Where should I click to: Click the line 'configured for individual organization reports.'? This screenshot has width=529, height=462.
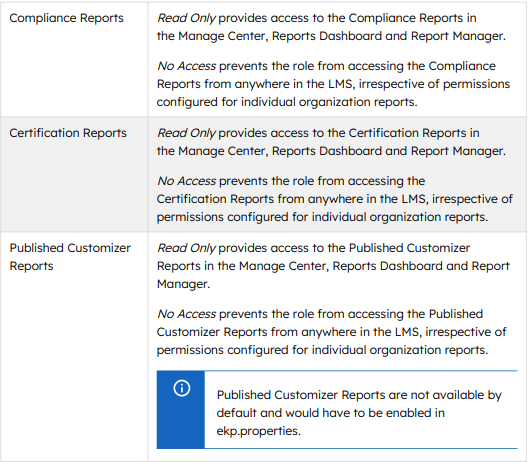pyautogui.click(x=287, y=102)
